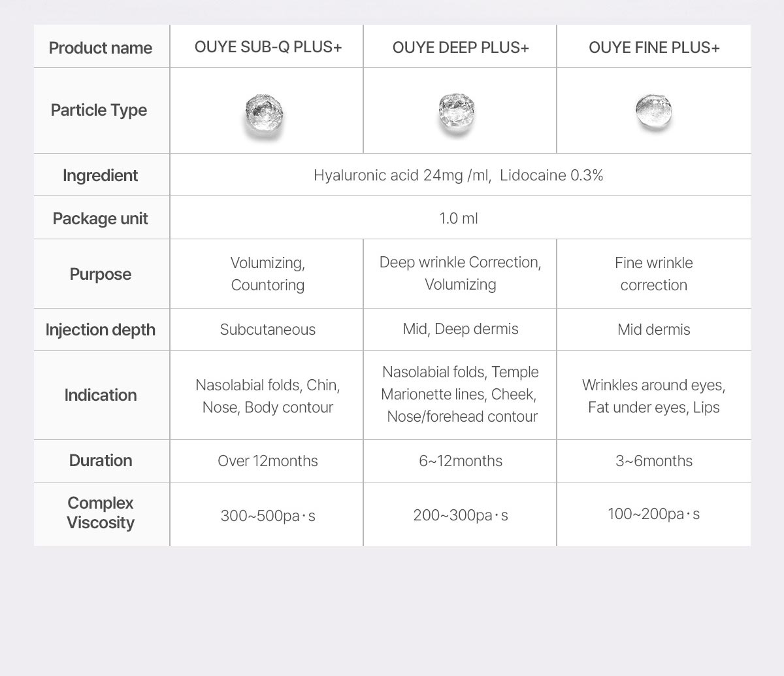
Task: Click the Complex Viscosity row label
Action: (x=101, y=513)
